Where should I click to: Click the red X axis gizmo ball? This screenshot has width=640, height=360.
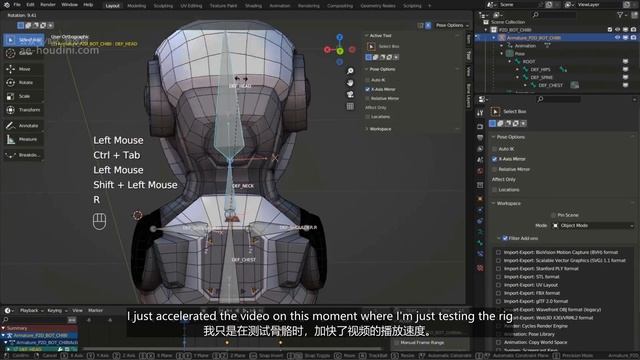click(327, 50)
